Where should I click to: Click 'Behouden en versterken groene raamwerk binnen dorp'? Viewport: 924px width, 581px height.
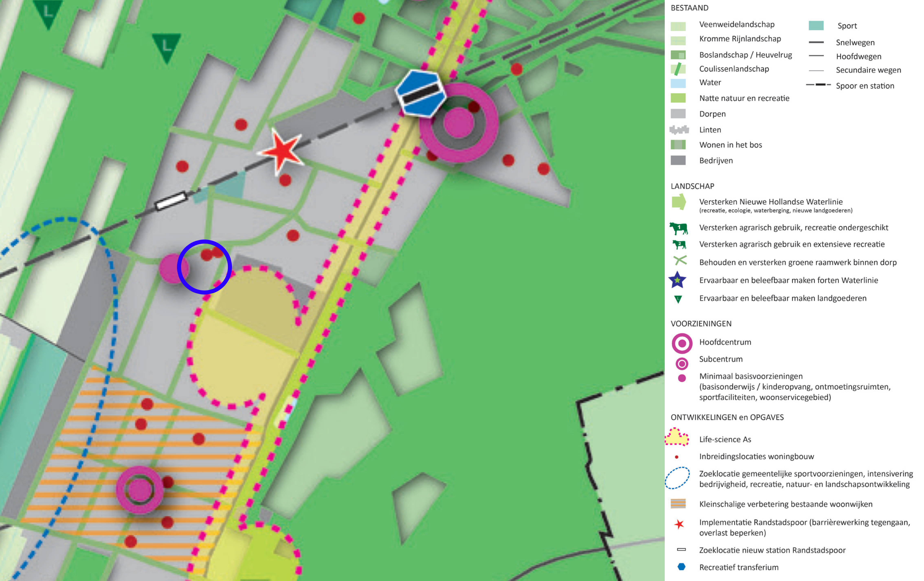(798, 262)
